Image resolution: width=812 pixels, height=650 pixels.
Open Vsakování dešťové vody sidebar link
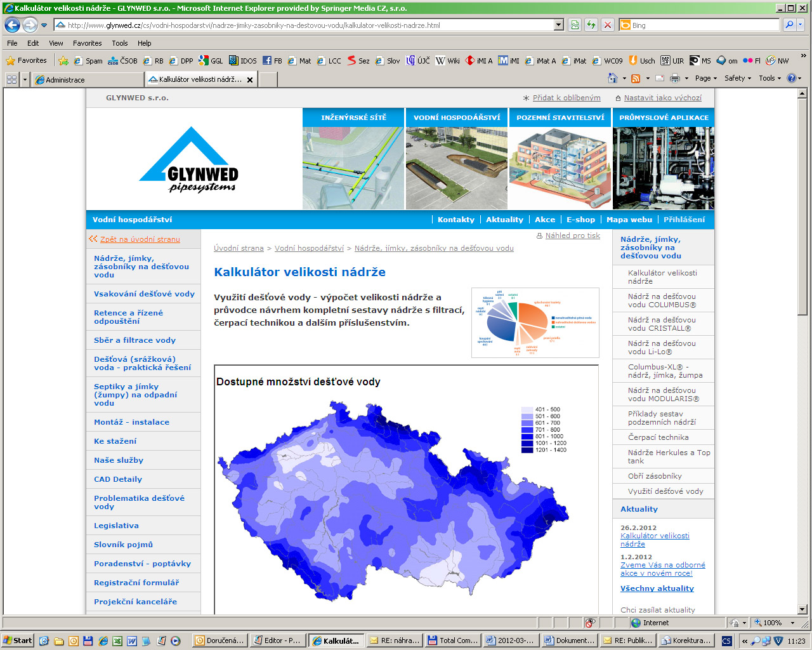click(144, 294)
